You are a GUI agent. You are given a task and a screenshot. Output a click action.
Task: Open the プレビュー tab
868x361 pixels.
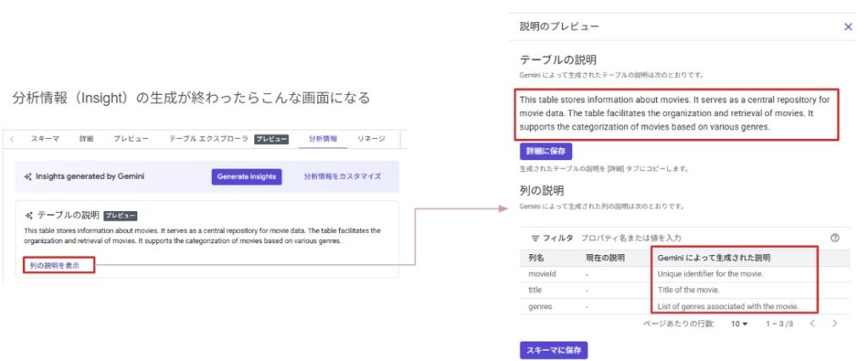click(131, 139)
